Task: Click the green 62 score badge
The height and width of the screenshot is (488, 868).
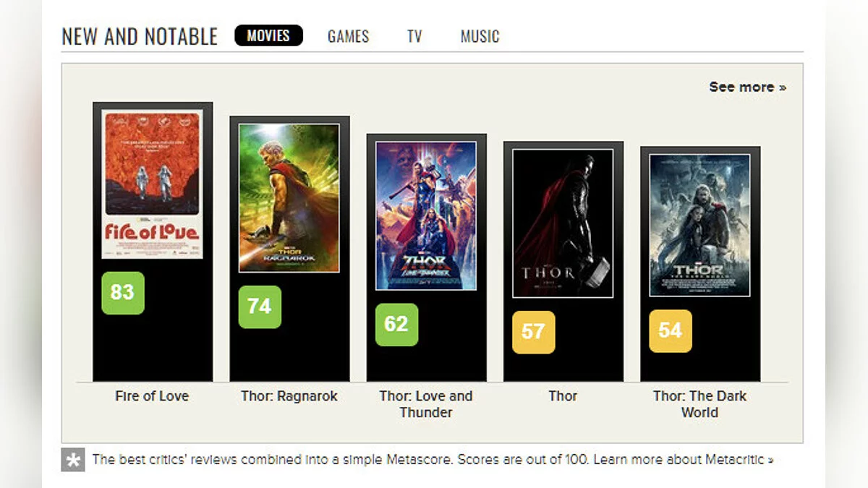Action: pyautogui.click(x=396, y=324)
